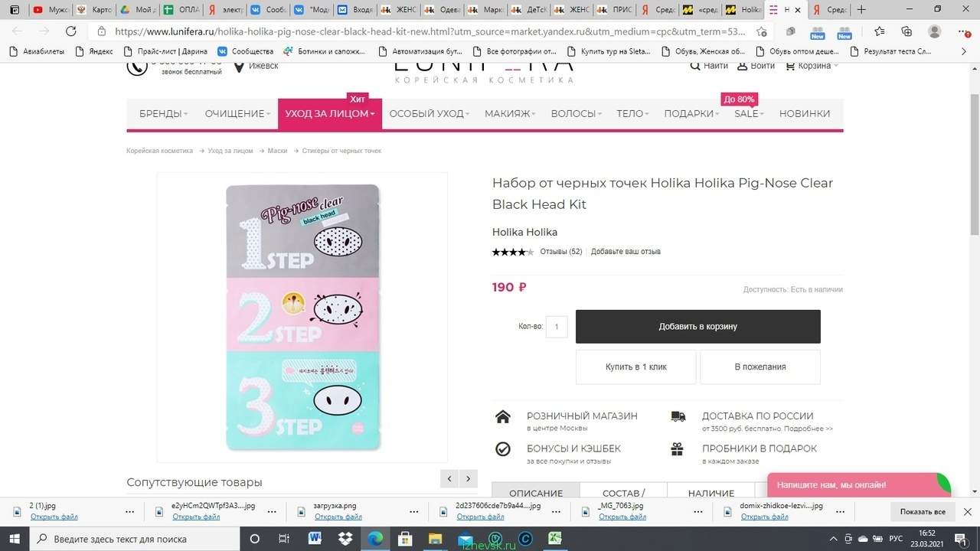Click the browser forward arrow
980x551 pixels.
44,31
